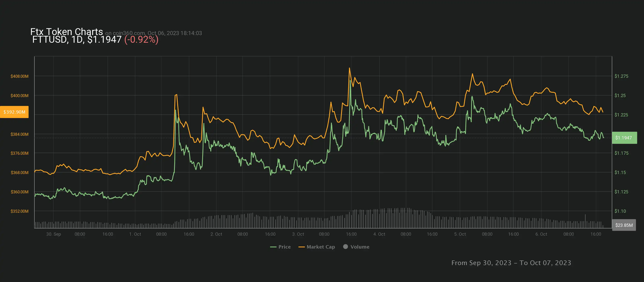
Task: Click the gray $23.85M volume label
Action: pos(624,225)
